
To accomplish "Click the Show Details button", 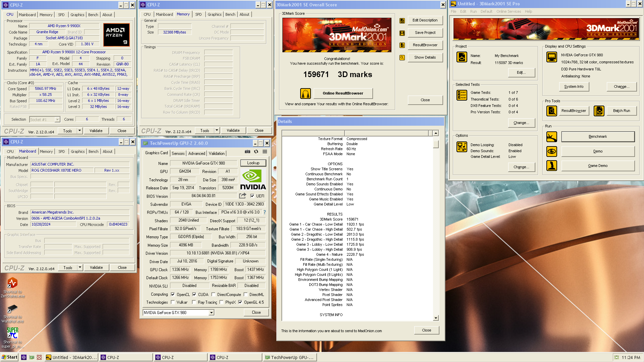I will [425, 57].
